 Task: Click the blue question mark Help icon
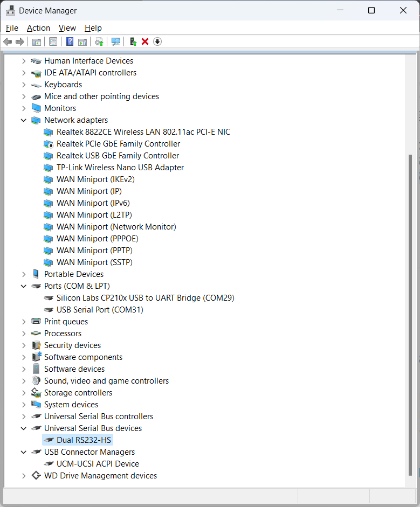[70, 41]
